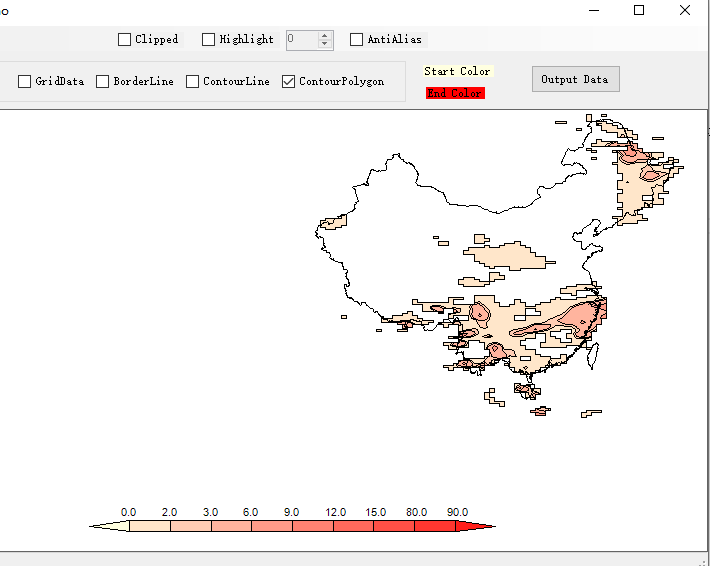Toggle the Highlight checkbox

(x=209, y=40)
